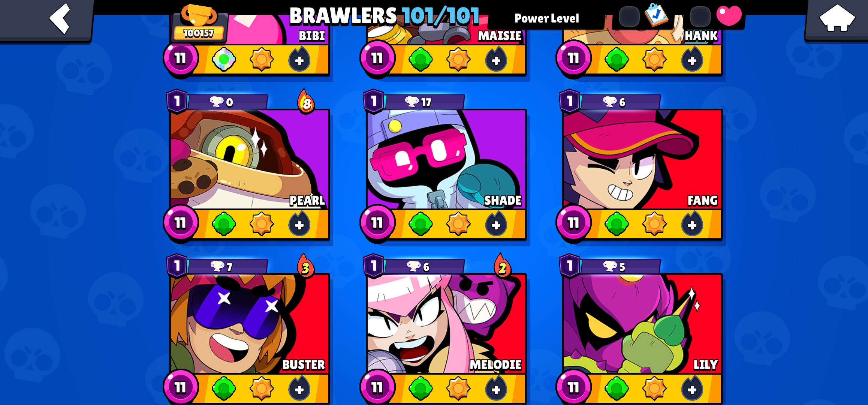Open the Power Level sort option
This screenshot has width=868, height=405.
(546, 18)
